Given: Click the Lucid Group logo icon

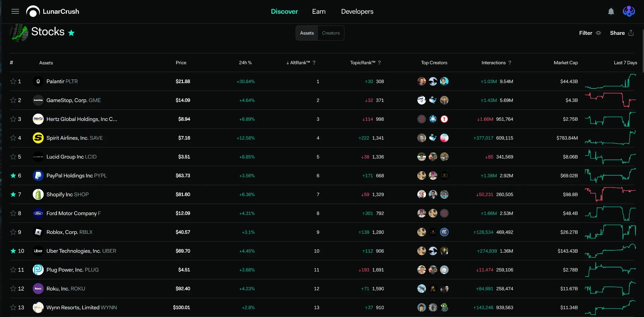Looking at the screenshot, I should pyautogui.click(x=38, y=157).
